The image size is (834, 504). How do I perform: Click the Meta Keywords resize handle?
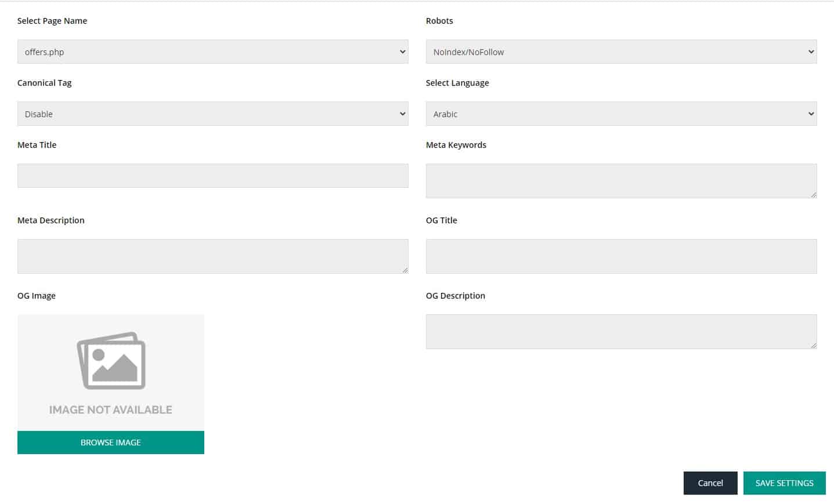(x=813, y=195)
